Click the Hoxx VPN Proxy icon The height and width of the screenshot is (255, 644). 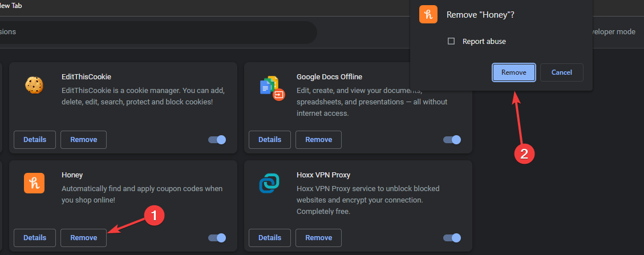click(x=269, y=183)
